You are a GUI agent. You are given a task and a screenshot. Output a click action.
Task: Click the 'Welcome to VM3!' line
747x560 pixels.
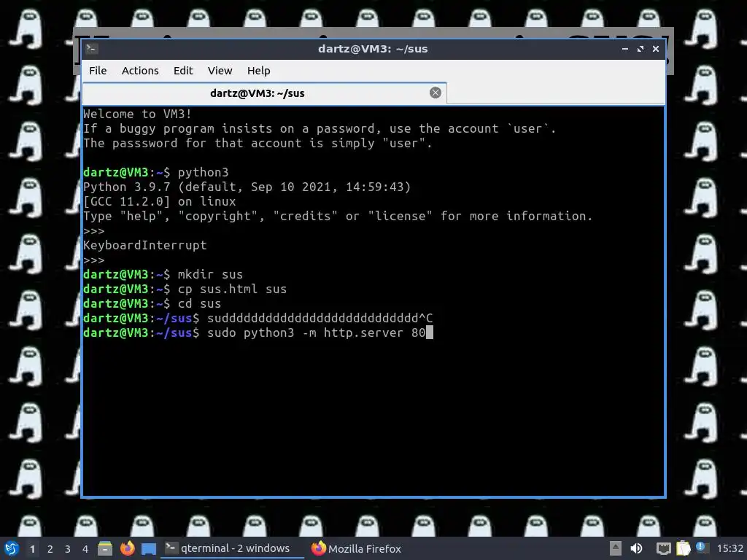pos(137,114)
